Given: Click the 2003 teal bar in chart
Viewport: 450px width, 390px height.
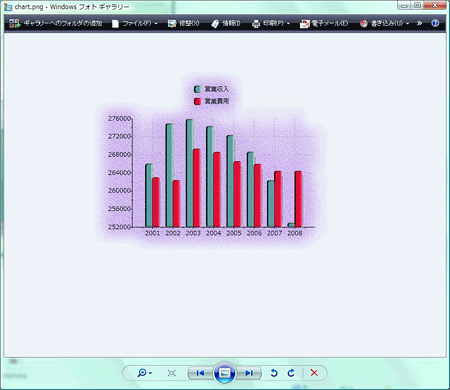Looking at the screenshot, I should [190, 173].
